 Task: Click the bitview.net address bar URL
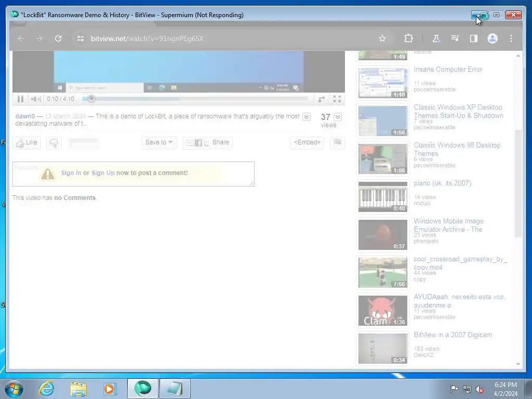tap(147, 38)
